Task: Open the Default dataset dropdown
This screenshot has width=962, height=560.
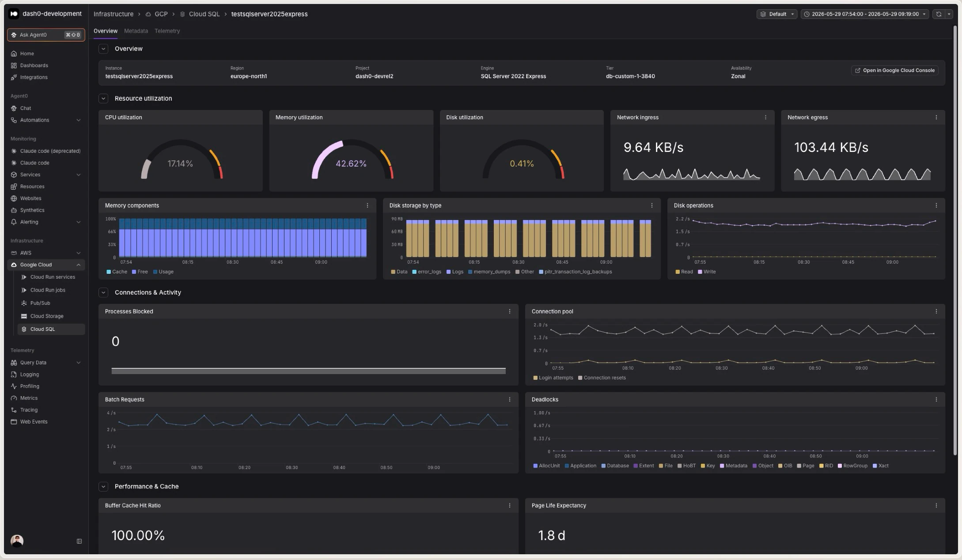Action: click(777, 14)
